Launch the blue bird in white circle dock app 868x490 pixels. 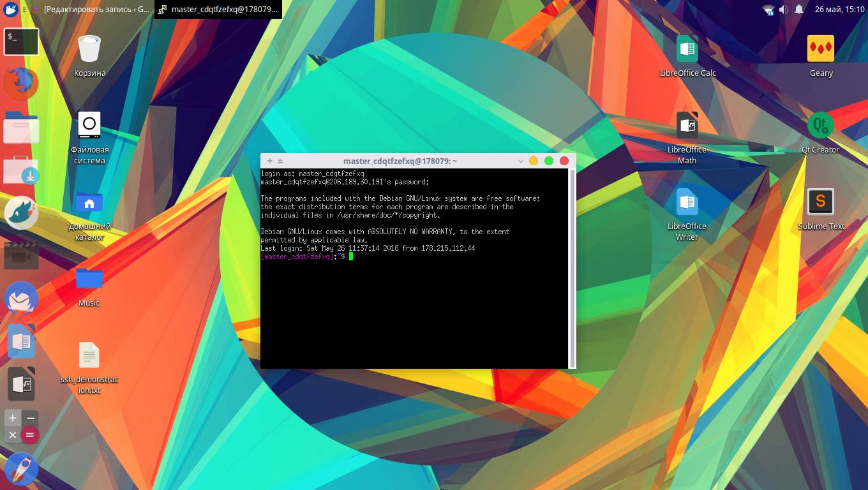[22, 212]
